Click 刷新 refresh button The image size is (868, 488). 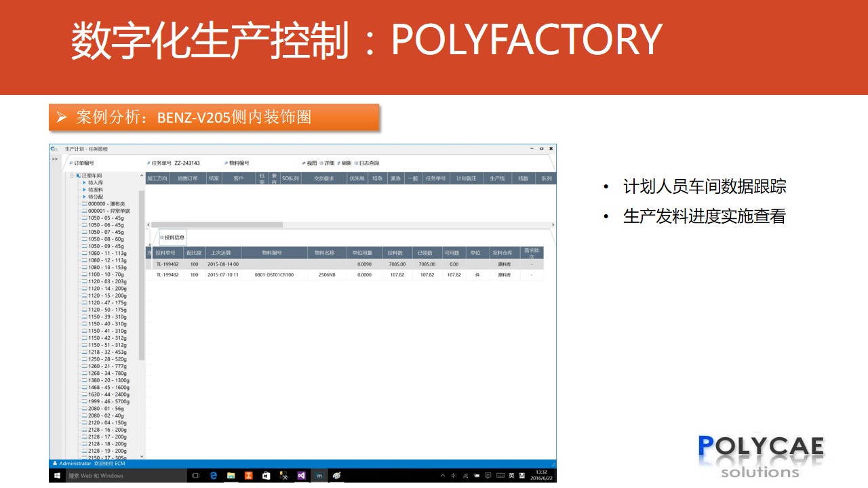(x=344, y=163)
